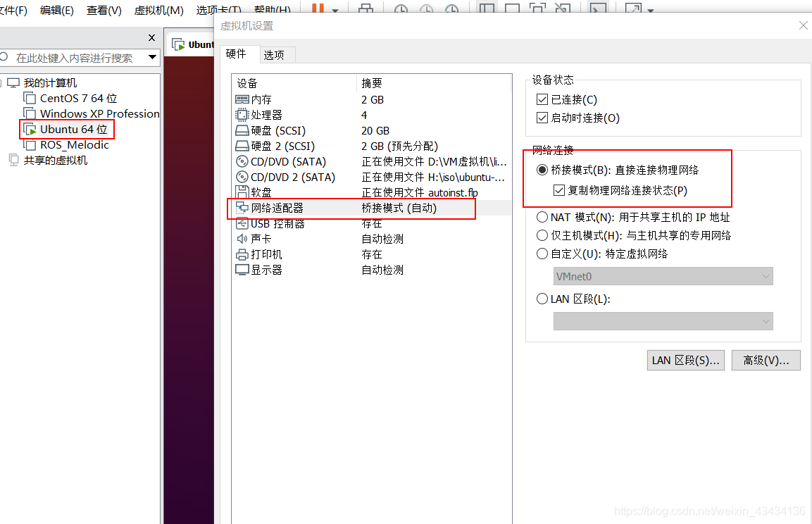The width and height of the screenshot is (812, 524).
Task: Select 桥接模式(B) radio button
Action: click(x=542, y=170)
